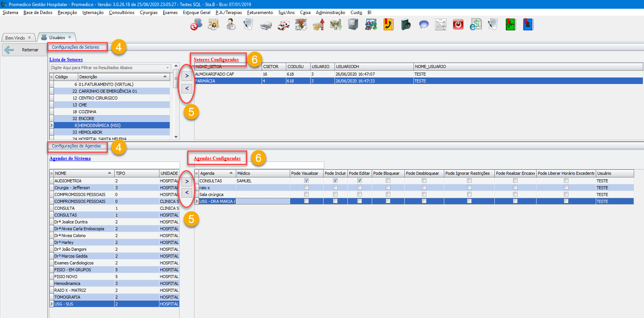Open the blue speech bubble icon
The image size is (644, 318).
pos(424,25)
